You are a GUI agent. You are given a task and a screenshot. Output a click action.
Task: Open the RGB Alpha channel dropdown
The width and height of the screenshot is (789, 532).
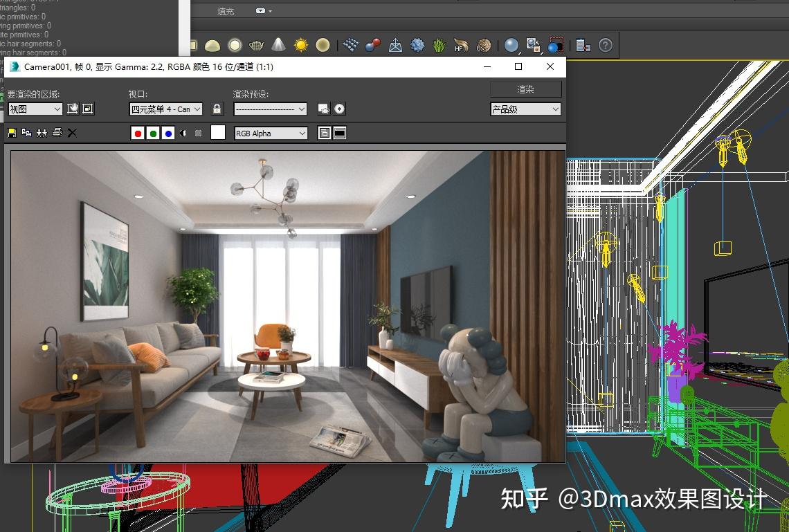pos(270,133)
